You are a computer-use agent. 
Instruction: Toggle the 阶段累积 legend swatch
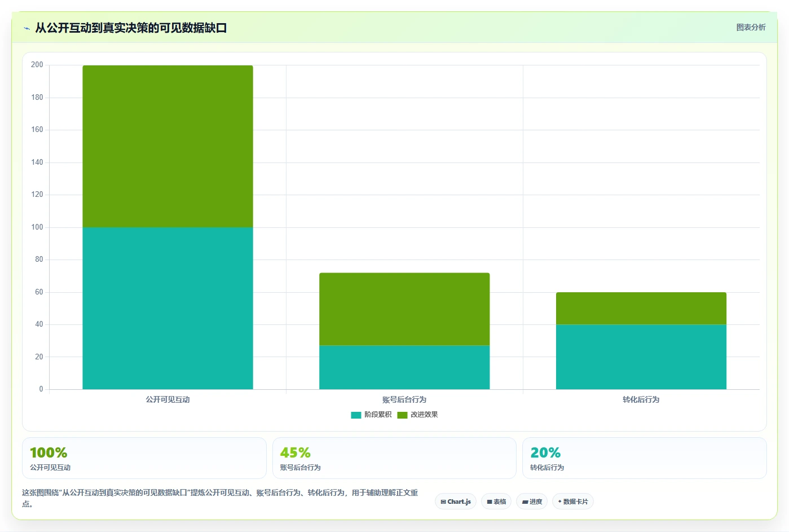pos(356,415)
